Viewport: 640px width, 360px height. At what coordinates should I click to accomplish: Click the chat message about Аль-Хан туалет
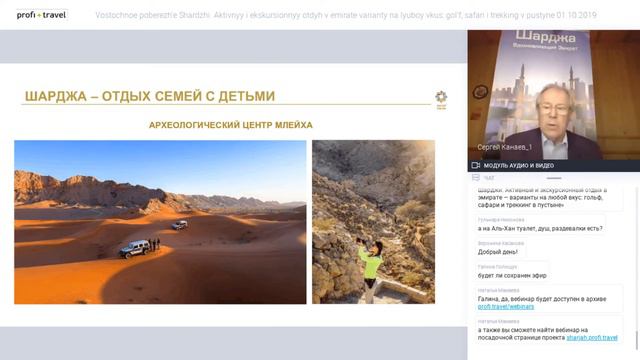540,225
